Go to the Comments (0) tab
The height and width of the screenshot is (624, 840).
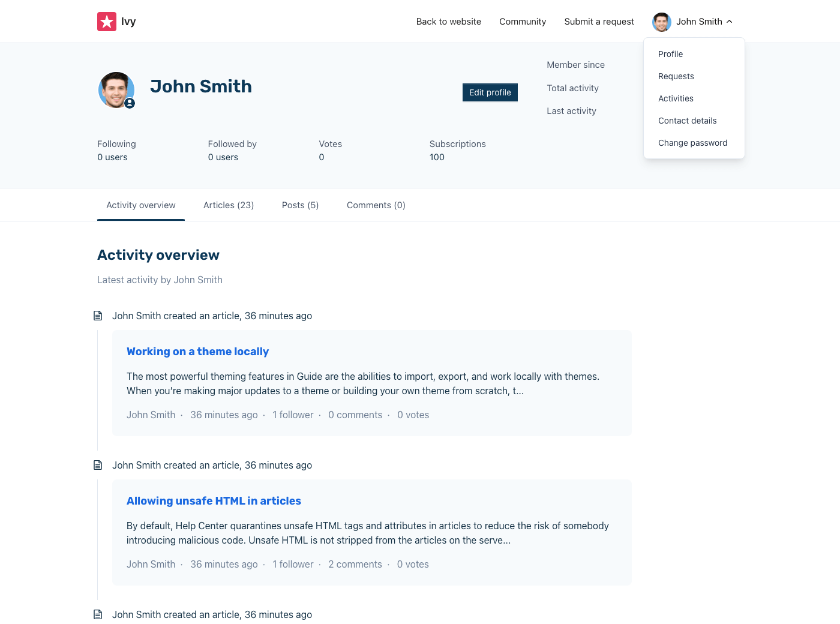click(x=376, y=205)
